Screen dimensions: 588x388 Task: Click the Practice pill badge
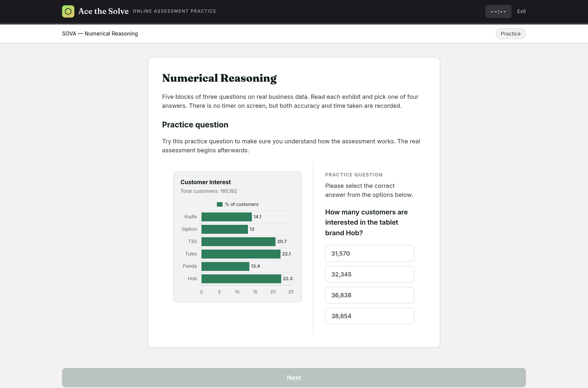(x=510, y=34)
